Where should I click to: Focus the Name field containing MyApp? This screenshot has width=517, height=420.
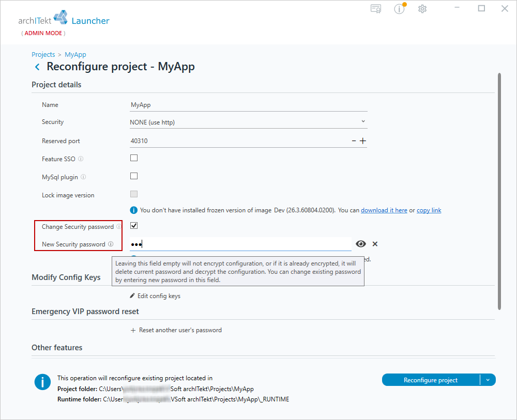point(248,105)
